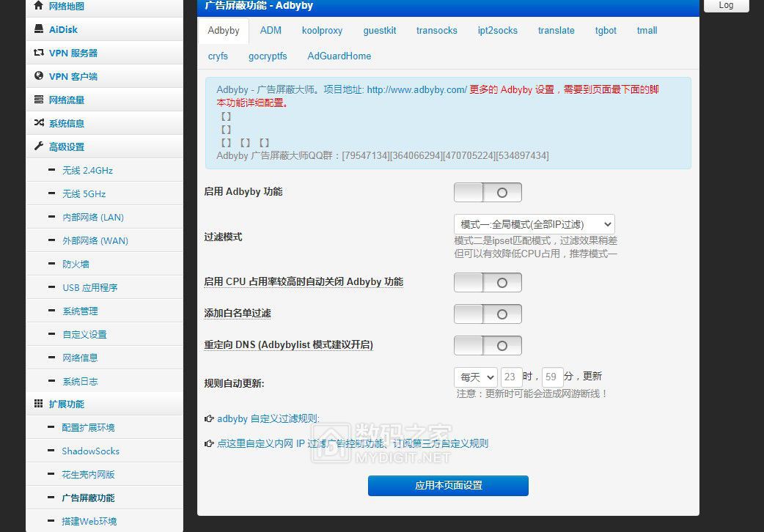Click the update minute field showing 59
Image resolution: width=764 pixels, height=532 pixels.
553,377
